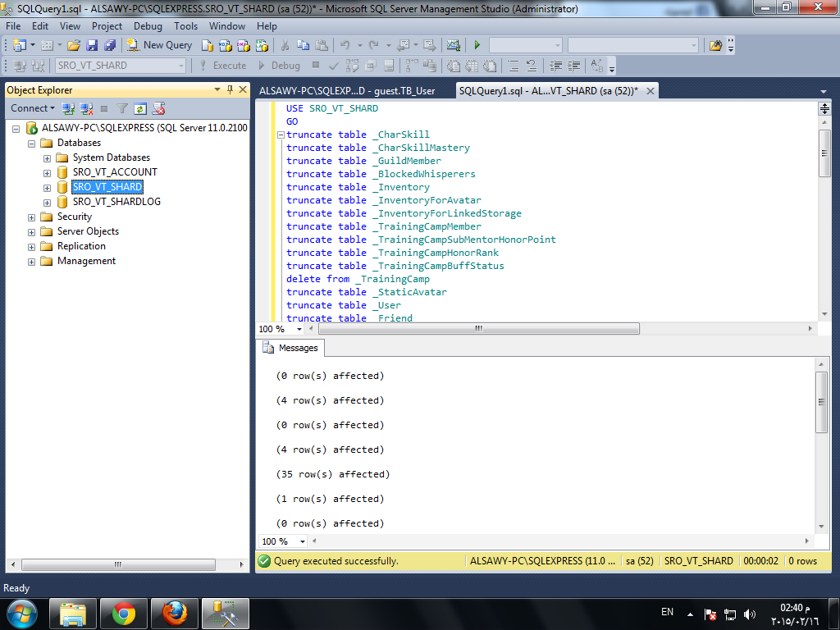Viewport: 840px width, 630px height.
Task: Switch output to Results to File
Action: (490, 66)
